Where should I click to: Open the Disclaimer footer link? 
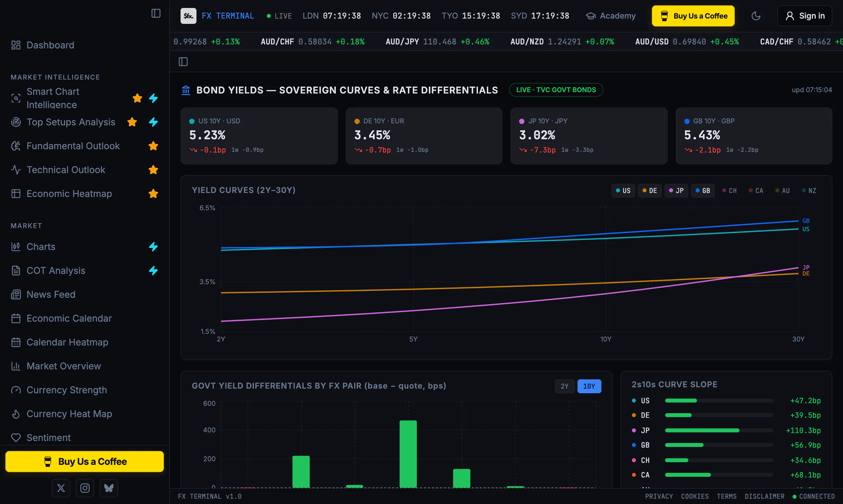click(764, 496)
